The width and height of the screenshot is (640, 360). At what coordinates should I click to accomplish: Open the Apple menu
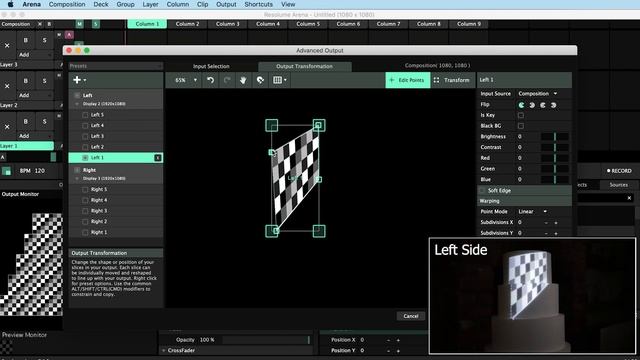11,4
